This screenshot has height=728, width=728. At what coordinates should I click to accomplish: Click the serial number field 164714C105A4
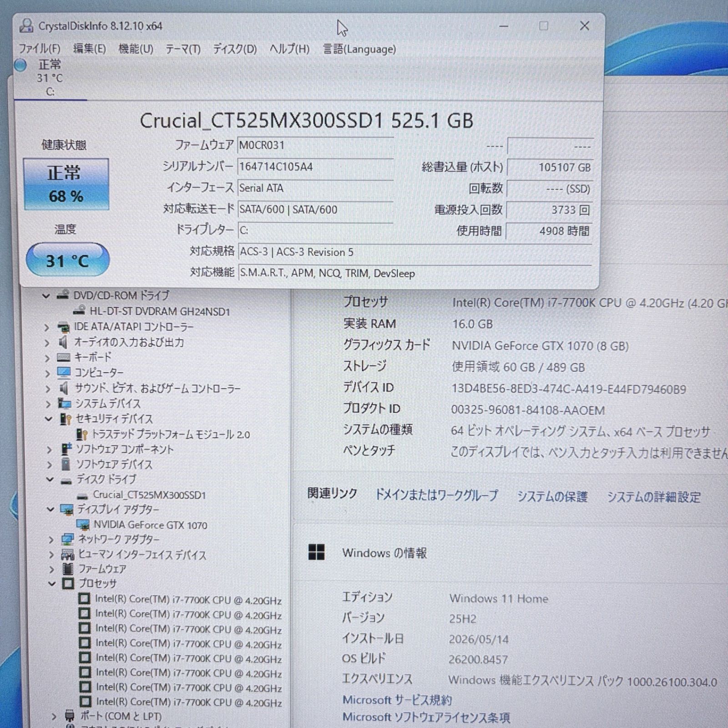pos(315,167)
